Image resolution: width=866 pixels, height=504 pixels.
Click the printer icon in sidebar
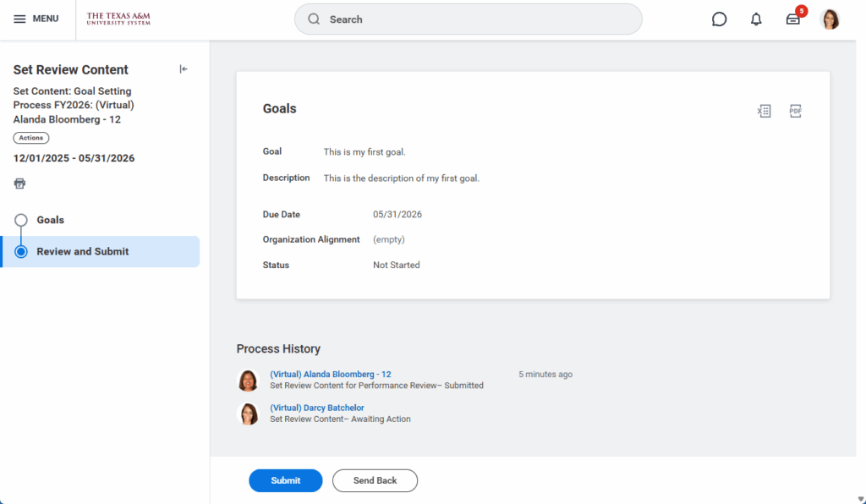pos(20,184)
